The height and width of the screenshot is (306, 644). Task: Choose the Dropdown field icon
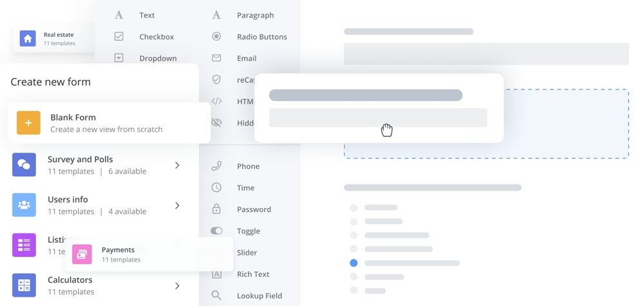118,58
